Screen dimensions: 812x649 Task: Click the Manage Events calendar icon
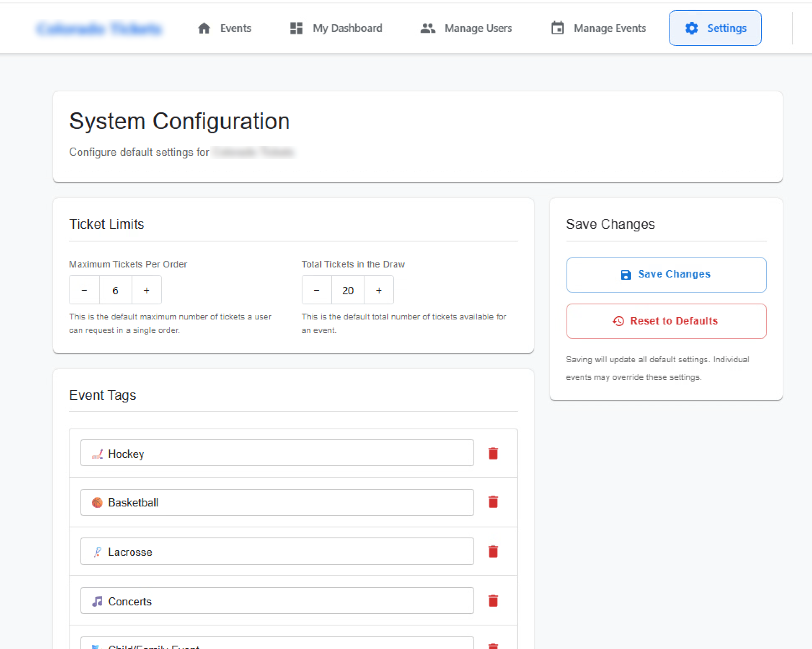point(557,28)
